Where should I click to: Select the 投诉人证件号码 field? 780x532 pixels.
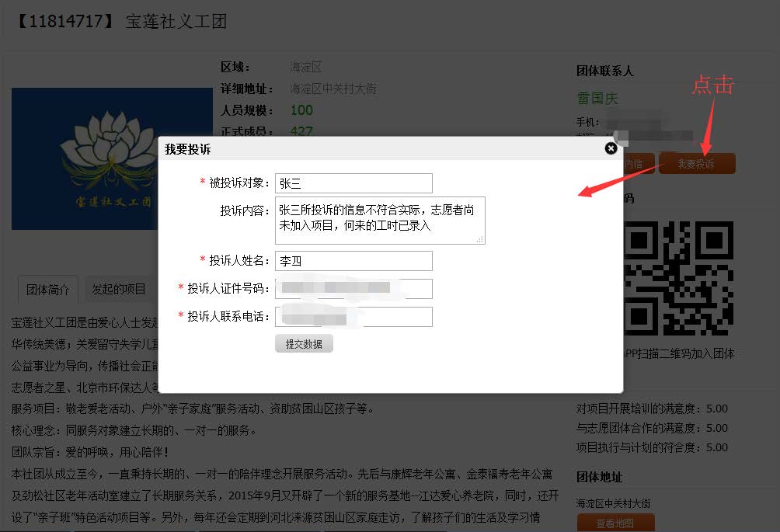click(x=353, y=288)
